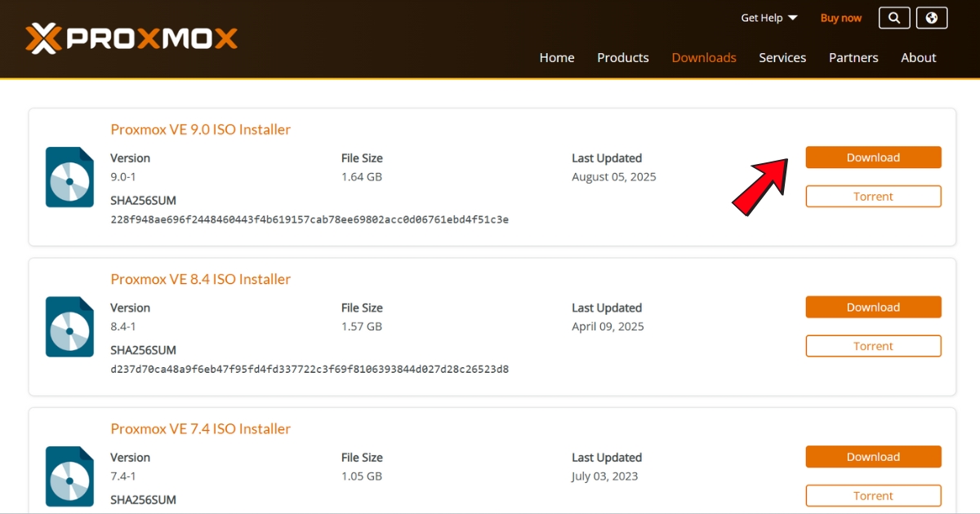
Task: Open the Proxmox VE 9.0 ISO Installer link
Action: click(x=200, y=129)
